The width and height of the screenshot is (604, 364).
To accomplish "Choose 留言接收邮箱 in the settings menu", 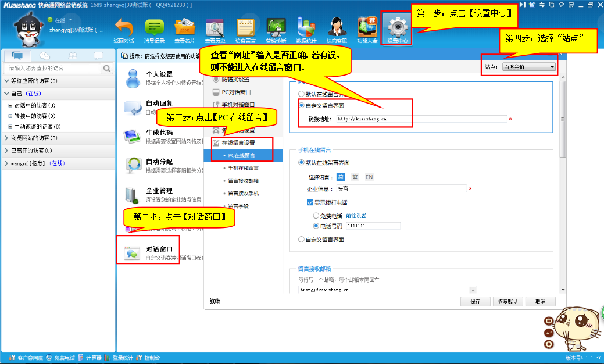I will pyautogui.click(x=243, y=181).
